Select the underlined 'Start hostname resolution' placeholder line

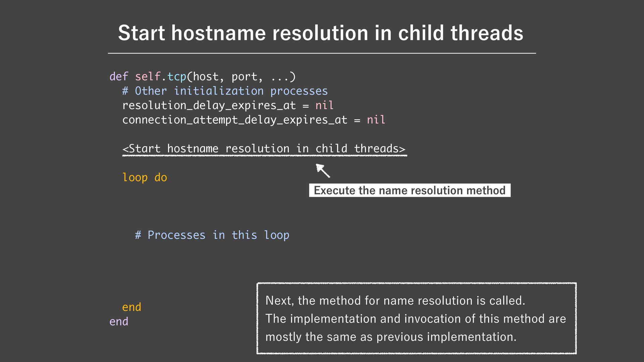(264, 148)
